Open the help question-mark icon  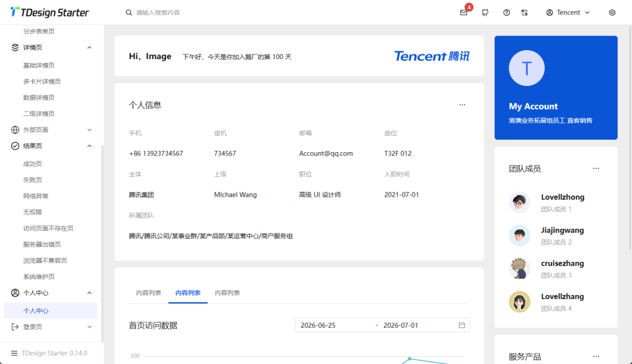point(506,12)
